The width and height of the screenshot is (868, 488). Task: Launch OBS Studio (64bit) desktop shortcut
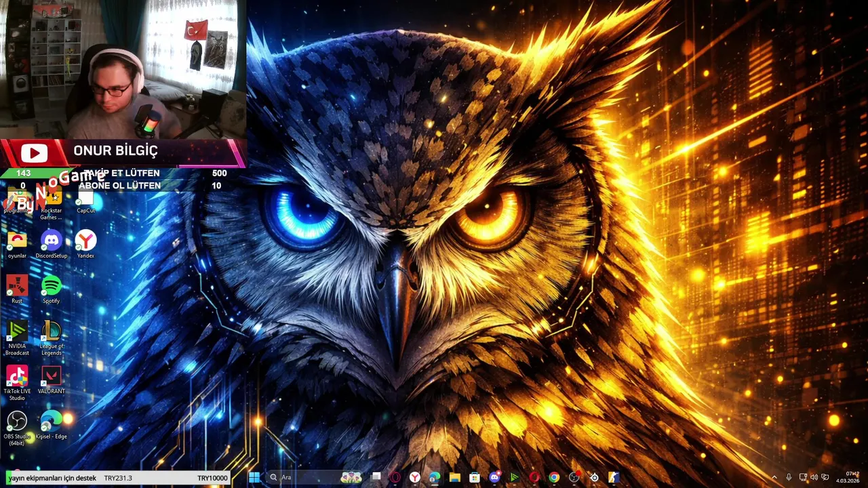17,429
